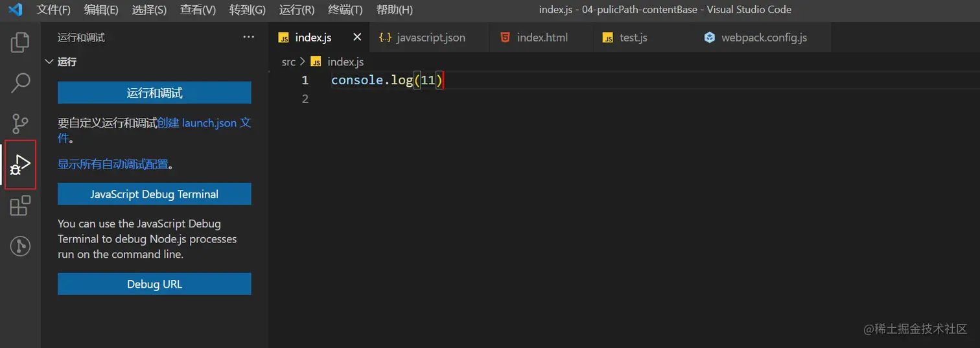Screen dimensions: 980x348
Task: Open the 运行(R) menu
Action: coord(297,10)
